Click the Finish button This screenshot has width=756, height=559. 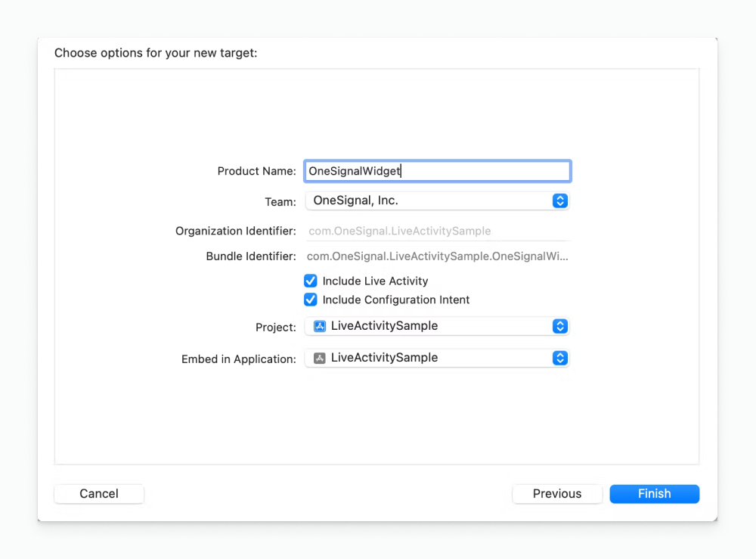pyautogui.click(x=654, y=494)
